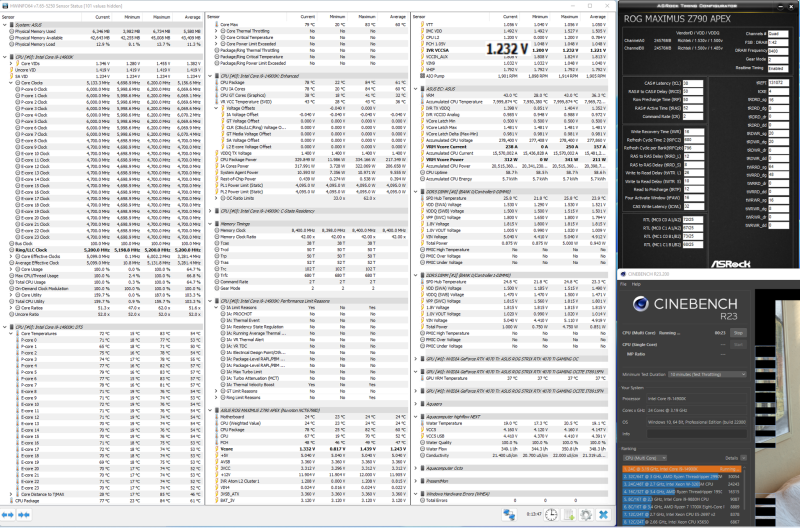Open the Minimum Test Duration dropdown in Cinebench
The image size is (800, 528).
pyautogui.click(x=708, y=374)
